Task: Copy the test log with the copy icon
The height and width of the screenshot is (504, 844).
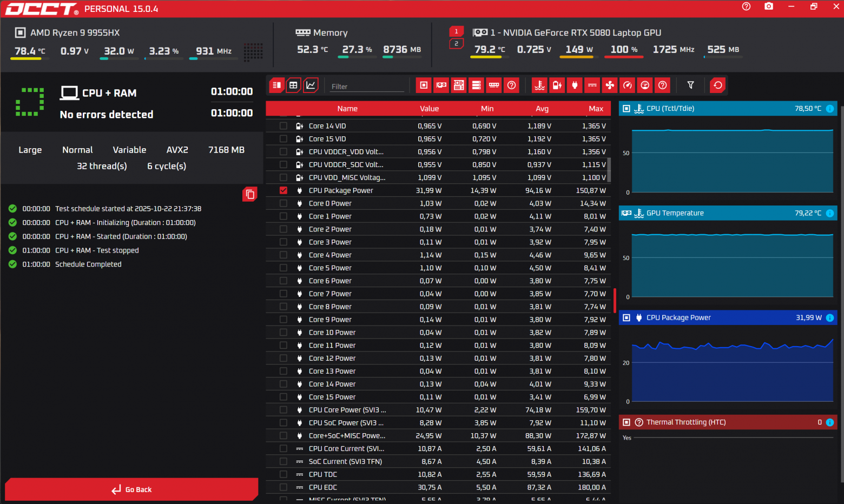Action: click(x=250, y=194)
